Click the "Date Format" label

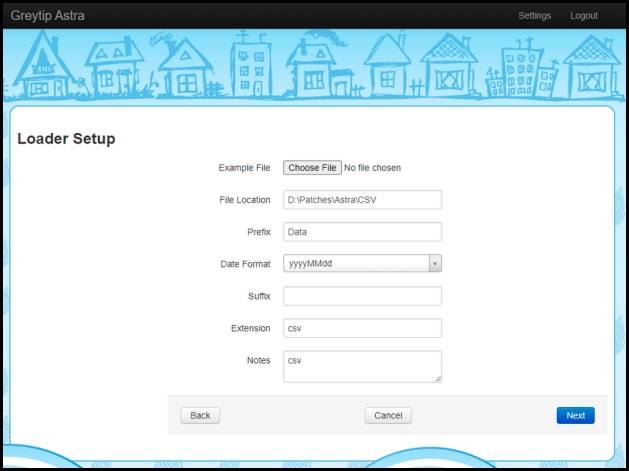pos(245,264)
